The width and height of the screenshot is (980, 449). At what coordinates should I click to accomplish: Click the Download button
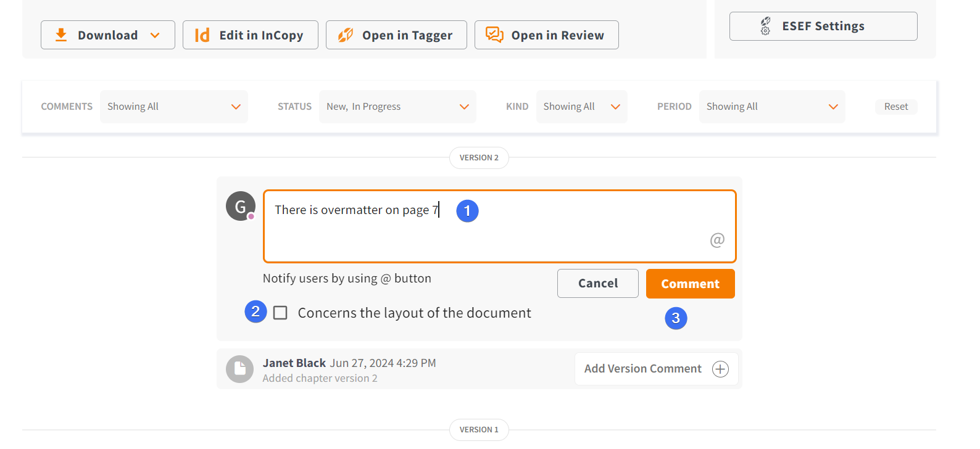(x=107, y=35)
